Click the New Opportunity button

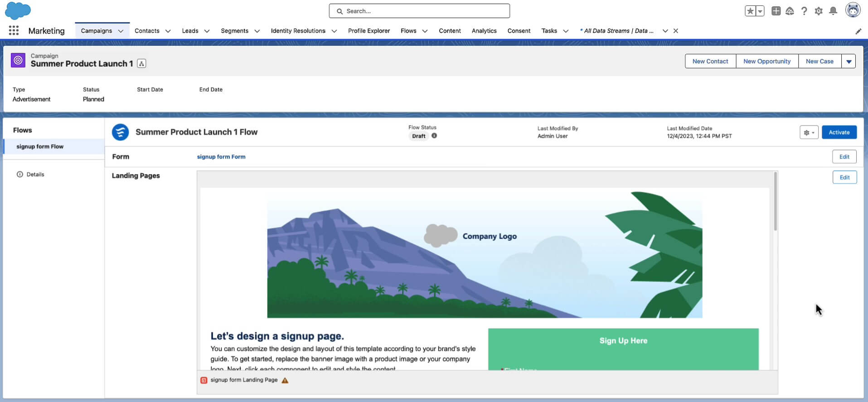point(767,61)
